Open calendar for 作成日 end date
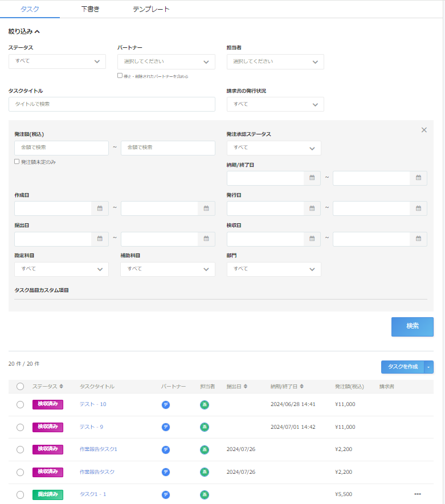445x504 pixels. [x=206, y=208]
